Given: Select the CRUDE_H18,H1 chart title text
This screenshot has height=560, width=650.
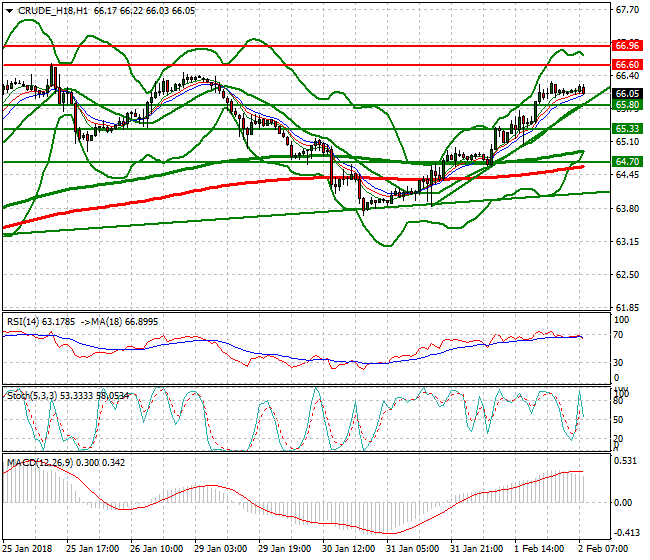Looking at the screenshot, I should pyautogui.click(x=52, y=10).
